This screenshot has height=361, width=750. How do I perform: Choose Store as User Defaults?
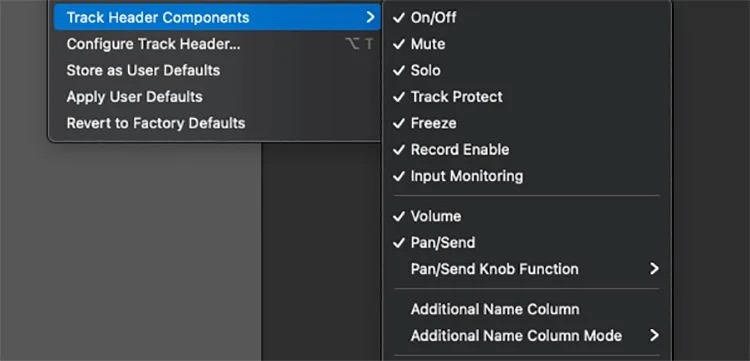(217, 70)
